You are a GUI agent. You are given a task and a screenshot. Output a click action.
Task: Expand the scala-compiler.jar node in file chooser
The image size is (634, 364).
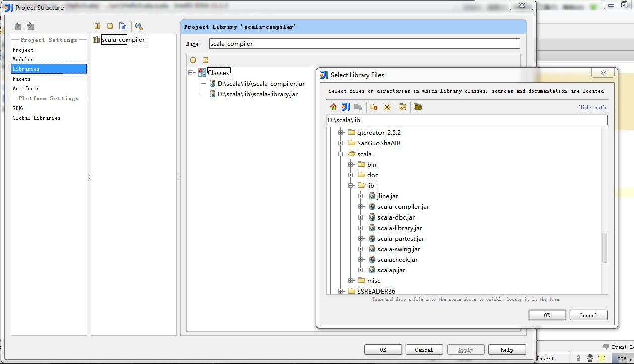(x=361, y=207)
